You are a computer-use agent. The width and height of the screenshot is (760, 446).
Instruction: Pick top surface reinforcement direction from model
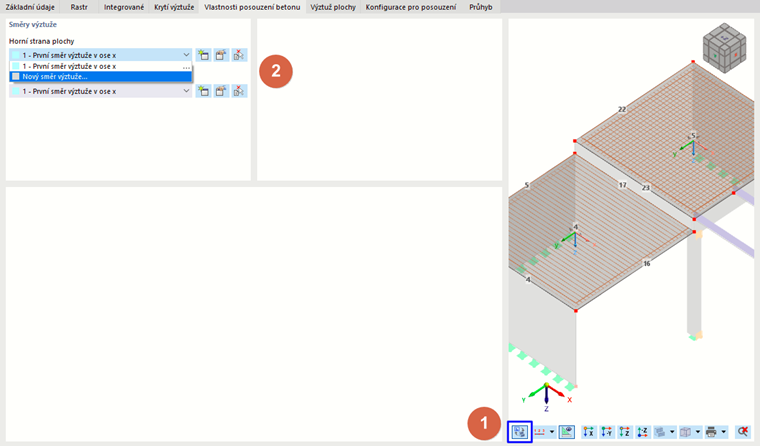[x=239, y=55]
